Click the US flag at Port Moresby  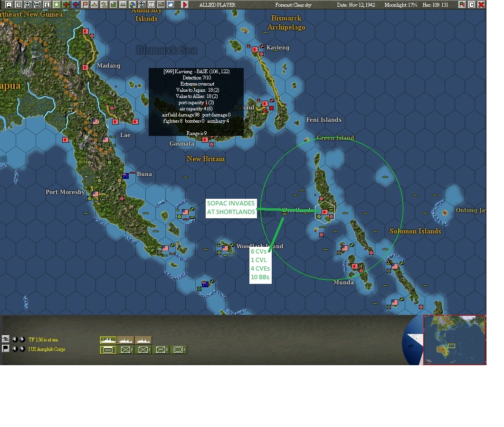click(95, 194)
